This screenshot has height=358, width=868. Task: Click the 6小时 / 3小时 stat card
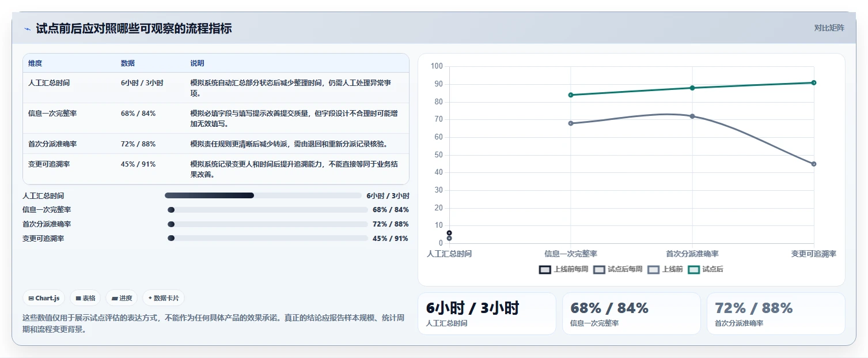487,314
